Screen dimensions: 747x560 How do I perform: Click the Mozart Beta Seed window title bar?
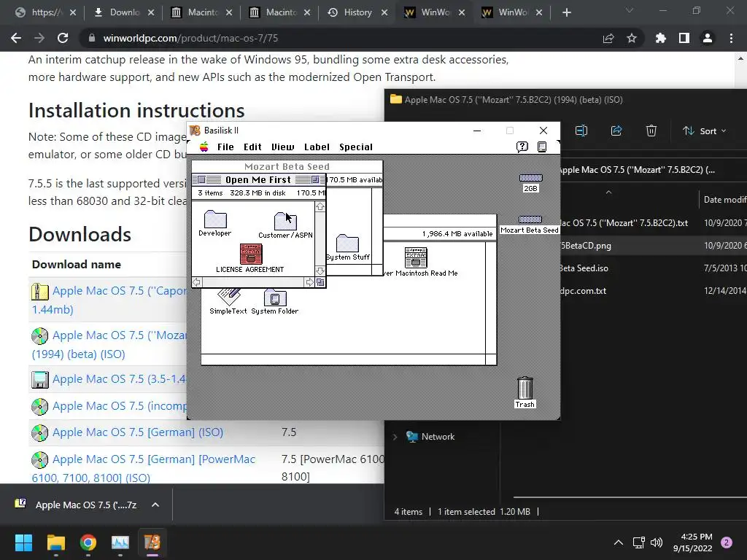(x=287, y=167)
